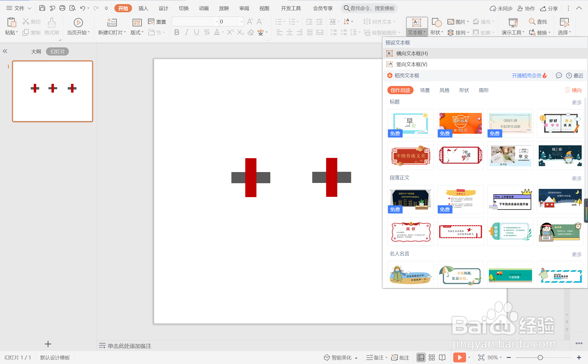Open the File (文件) menu dropdown arrow
Screen dimensions: 588x364
[29, 8]
